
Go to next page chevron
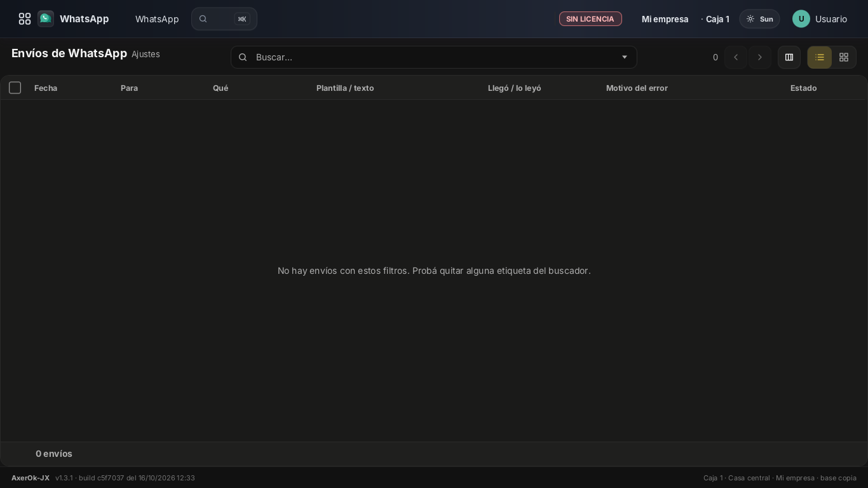[760, 57]
